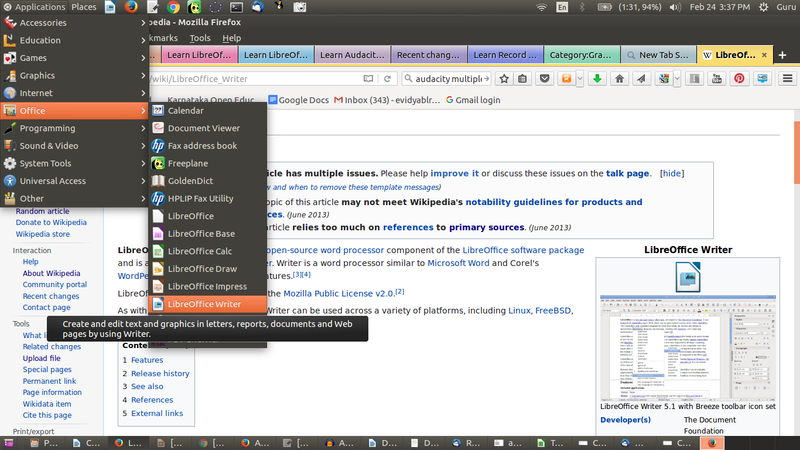Viewport: 800px width, 450px height.
Task: Launch LibreOffice Calc from Office menu
Action: click(x=208, y=251)
